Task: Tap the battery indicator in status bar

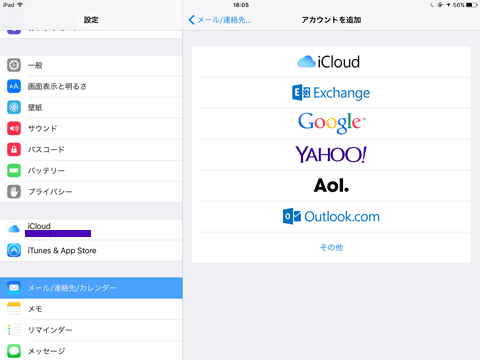Action: 471,5
